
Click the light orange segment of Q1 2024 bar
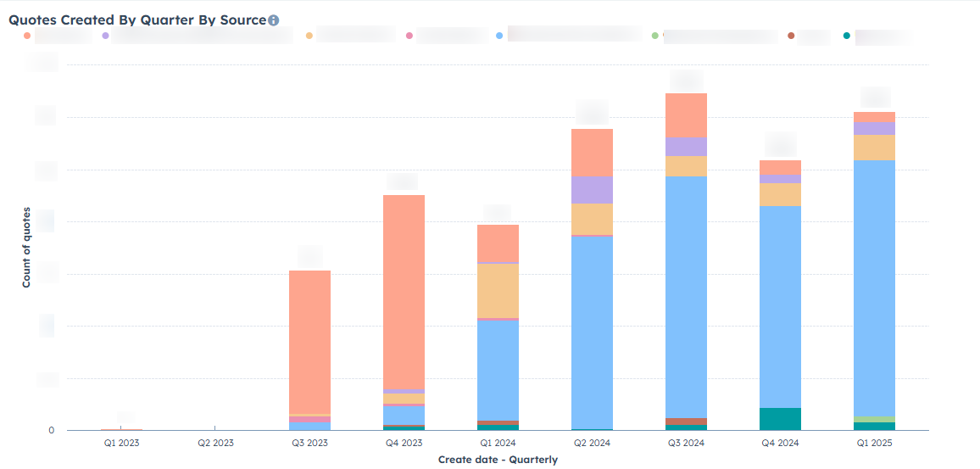(x=498, y=291)
